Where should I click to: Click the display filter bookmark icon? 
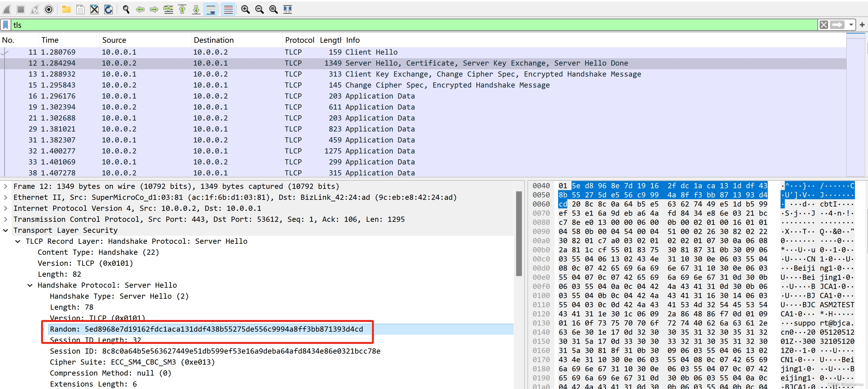6,25
